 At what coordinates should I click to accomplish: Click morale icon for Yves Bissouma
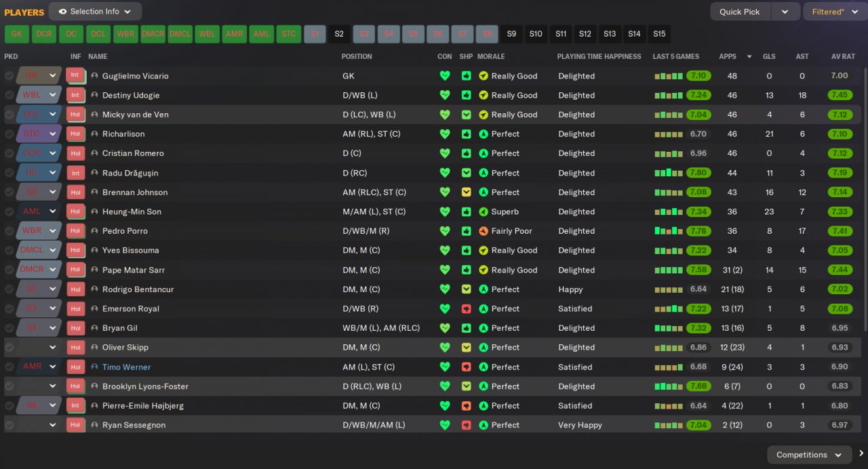coord(484,250)
